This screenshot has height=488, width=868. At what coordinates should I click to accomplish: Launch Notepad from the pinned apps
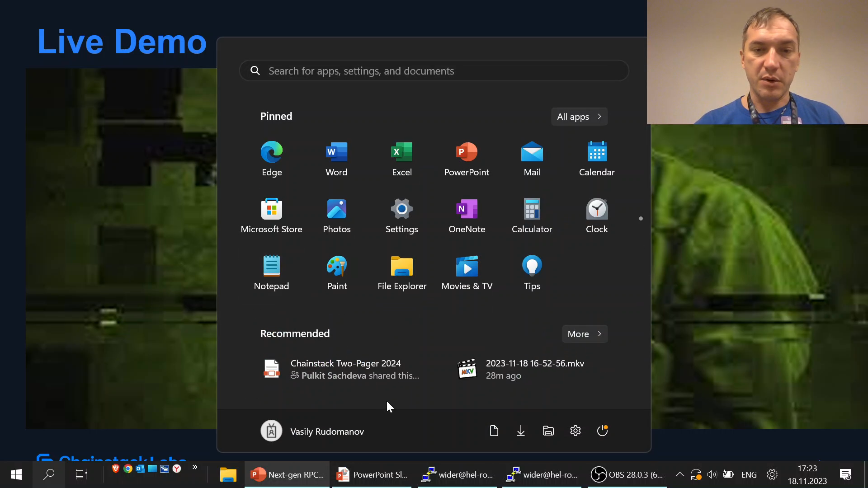coord(272,273)
